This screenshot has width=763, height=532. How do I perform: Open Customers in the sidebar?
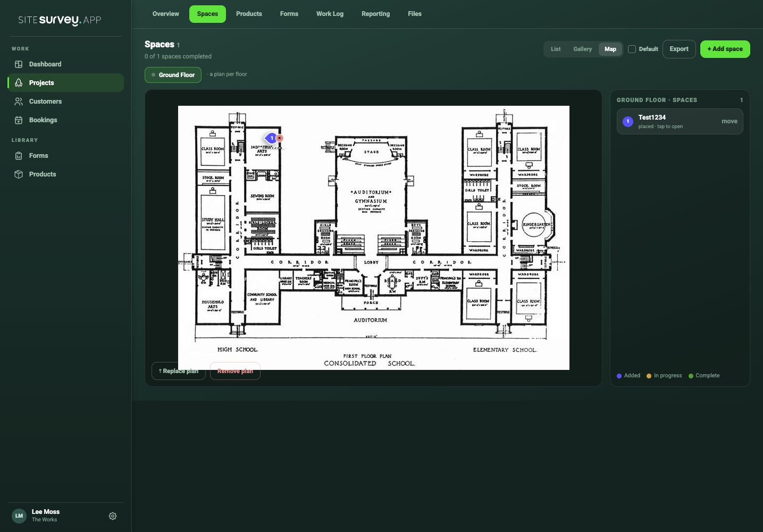[x=66, y=102]
